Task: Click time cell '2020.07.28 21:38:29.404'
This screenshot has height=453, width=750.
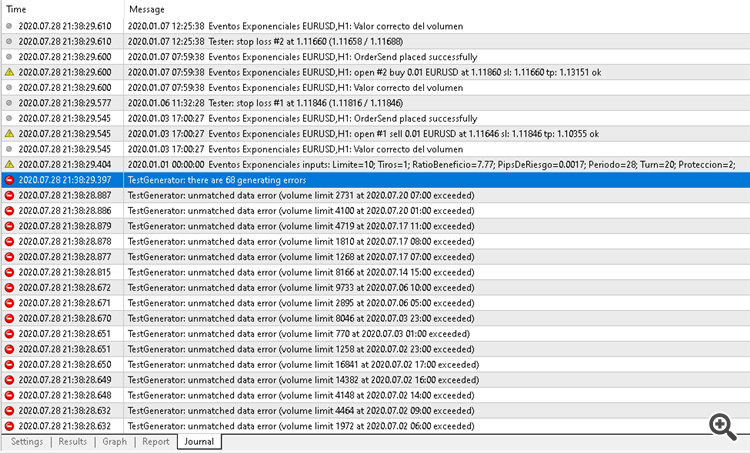Action: click(x=65, y=164)
